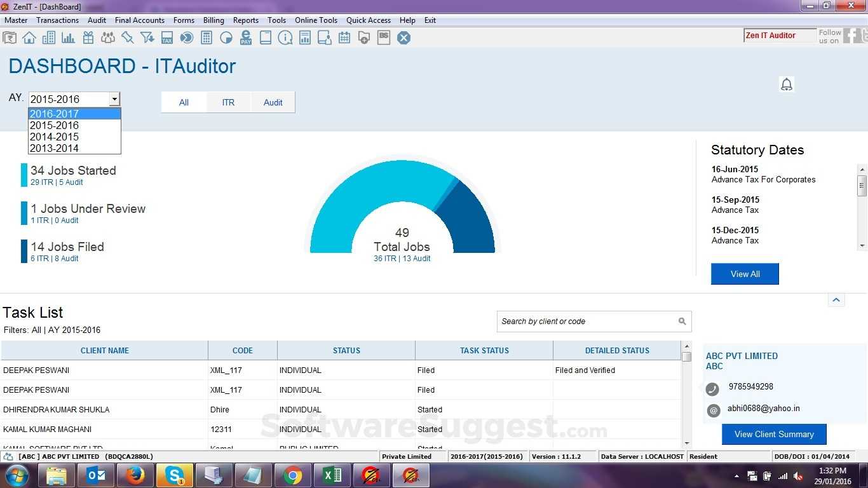This screenshot has height=488, width=868.
Task: Click the View All statutory dates button
Action: pyautogui.click(x=745, y=274)
